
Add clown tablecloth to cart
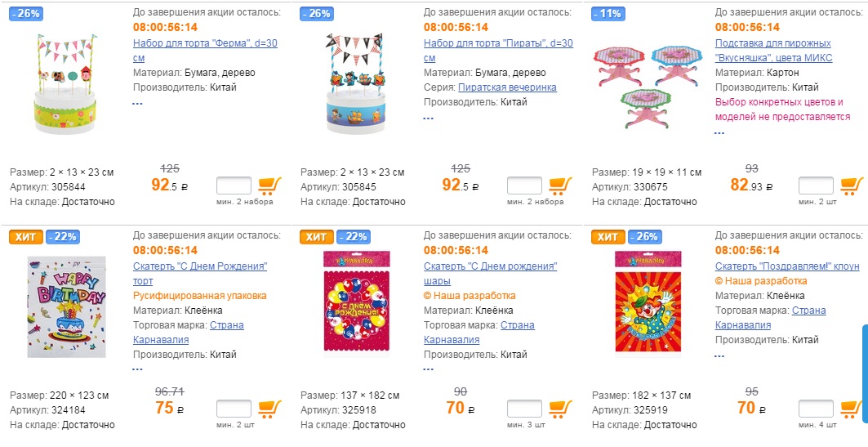[x=852, y=408]
